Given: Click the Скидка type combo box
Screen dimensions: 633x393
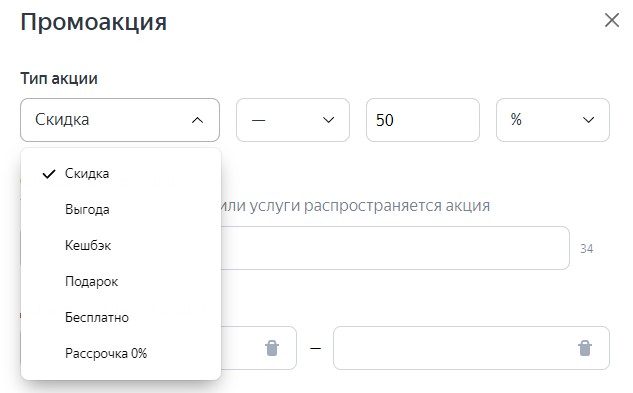Looking at the screenshot, I should [x=120, y=120].
